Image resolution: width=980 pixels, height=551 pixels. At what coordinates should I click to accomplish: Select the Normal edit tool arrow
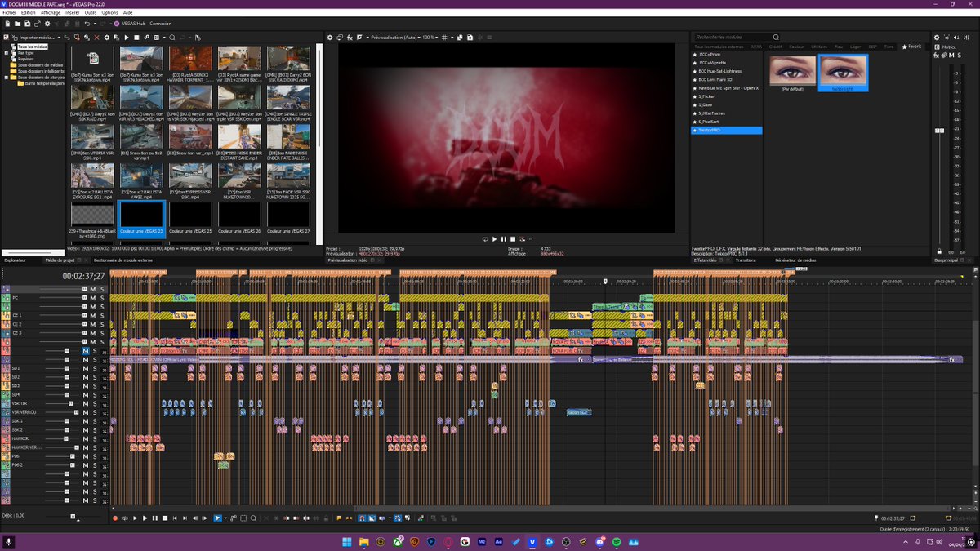click(217, 518)
